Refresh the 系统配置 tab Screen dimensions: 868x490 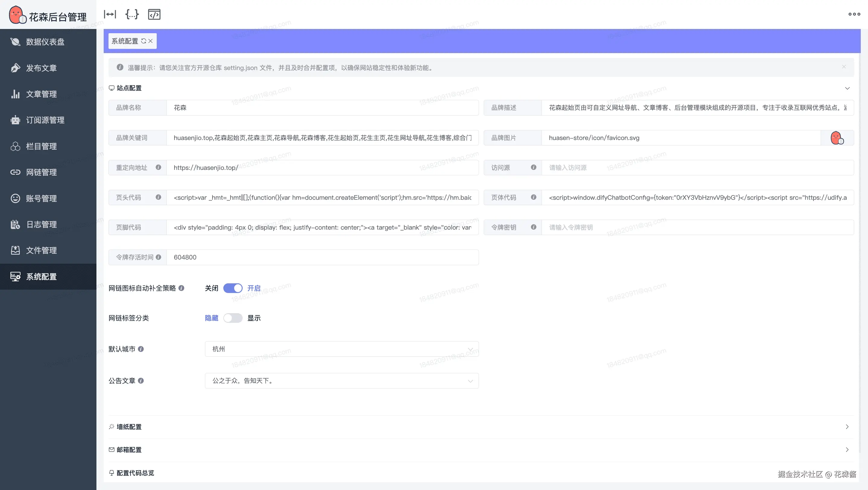[x=143, y=41]
